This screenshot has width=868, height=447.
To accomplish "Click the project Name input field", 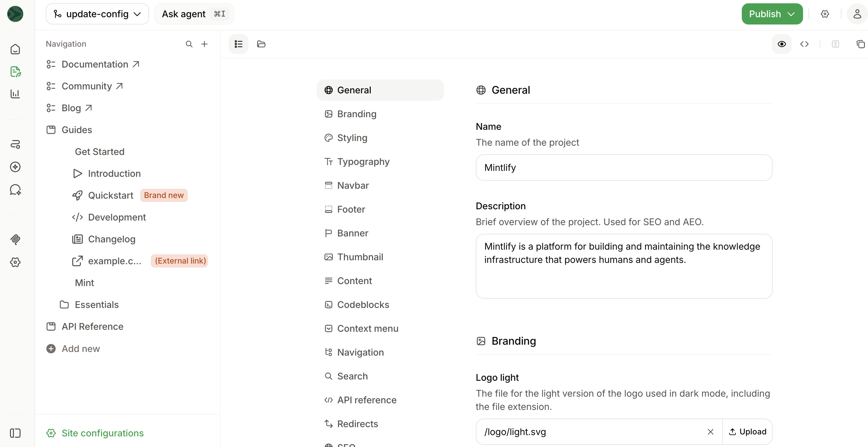I will [624, 168].
